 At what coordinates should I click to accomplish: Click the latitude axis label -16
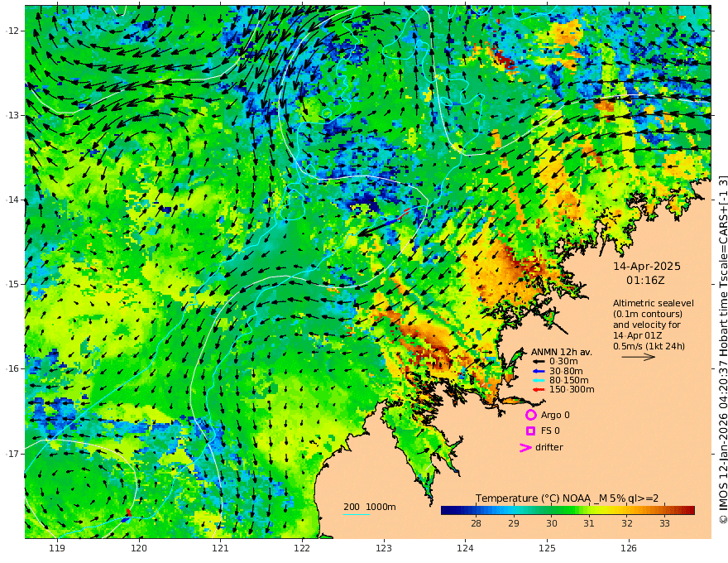click(13, 368)
